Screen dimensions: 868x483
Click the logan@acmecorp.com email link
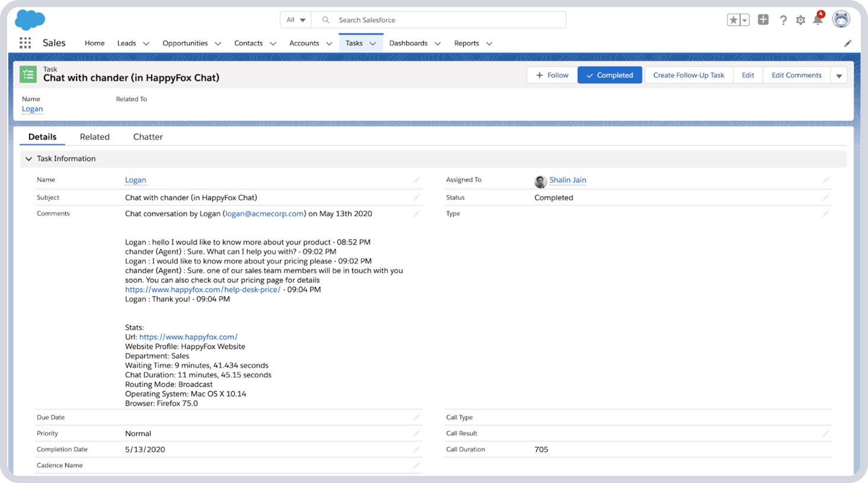point(264,214)
